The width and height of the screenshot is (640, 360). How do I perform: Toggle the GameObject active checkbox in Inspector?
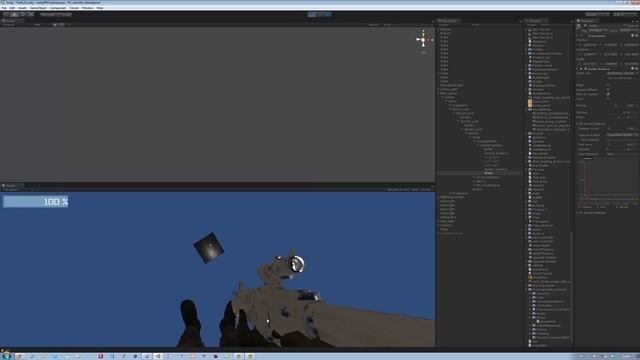(x=585, y=26)
